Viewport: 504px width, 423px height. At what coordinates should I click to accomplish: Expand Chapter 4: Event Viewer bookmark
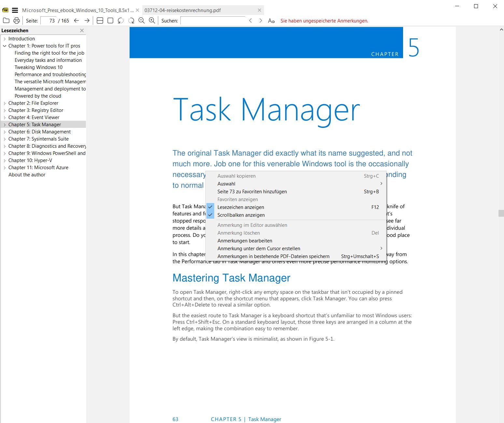pyautogui.click(x=5, y=117)
